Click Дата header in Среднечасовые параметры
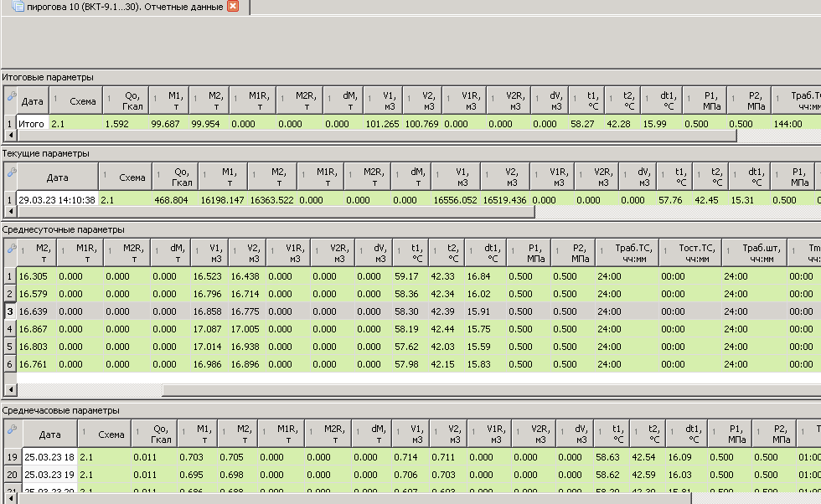 click(x=49, y=435)
